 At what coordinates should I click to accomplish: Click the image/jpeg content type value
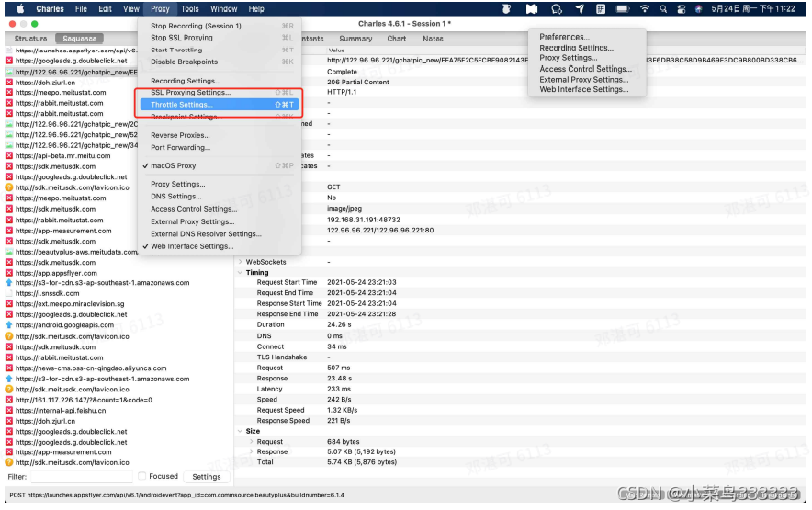click(x=344, y=209)
